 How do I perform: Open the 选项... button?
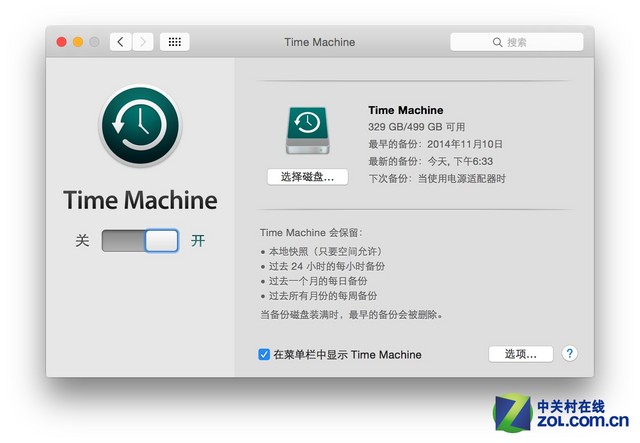(521, 354)
